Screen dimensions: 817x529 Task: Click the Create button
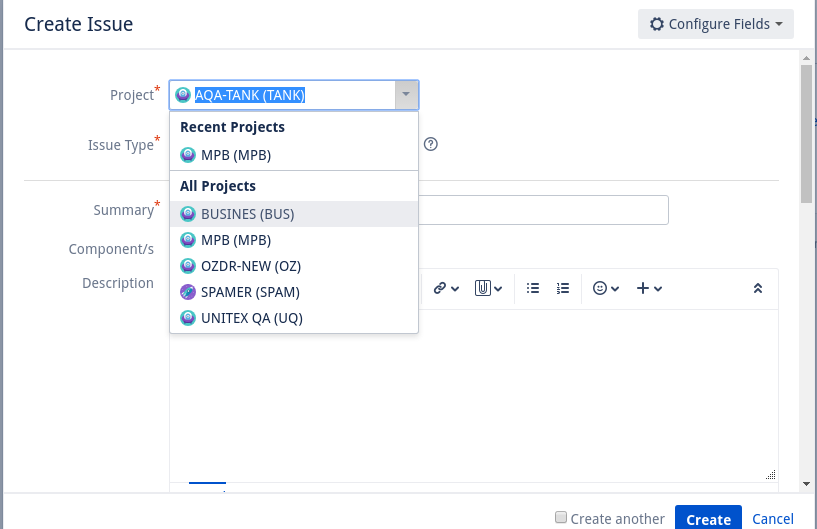(708, 519)
